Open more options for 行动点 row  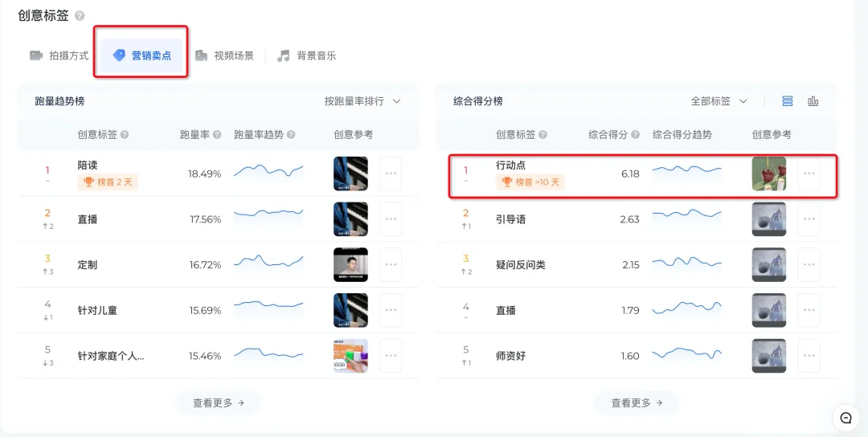pyautogui.click(x=809, y=174)
